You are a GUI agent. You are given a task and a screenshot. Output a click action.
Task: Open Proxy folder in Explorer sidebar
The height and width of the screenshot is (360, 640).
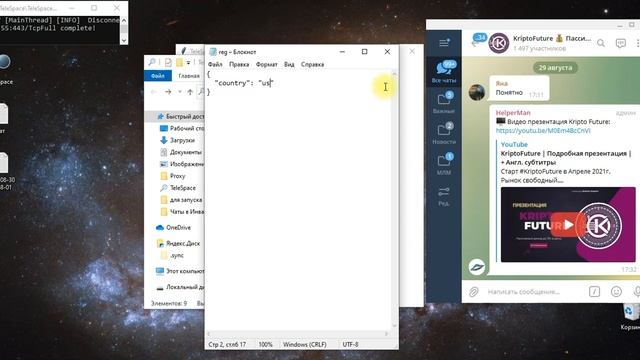coord(173,176)
